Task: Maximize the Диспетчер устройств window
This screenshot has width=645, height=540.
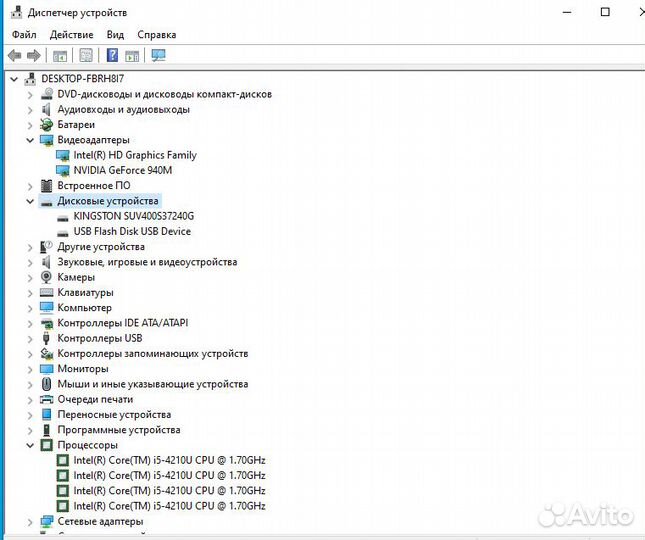Action: [605, 12]
